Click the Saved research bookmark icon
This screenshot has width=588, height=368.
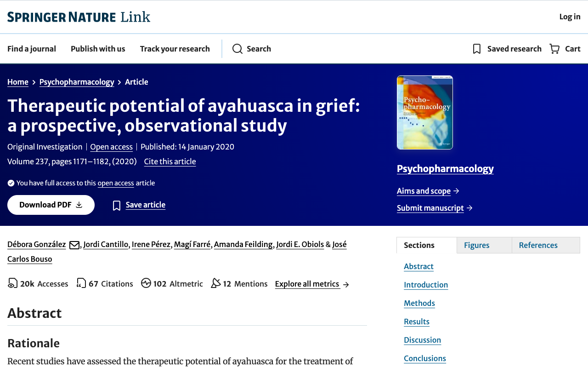[x=477, y=49]
